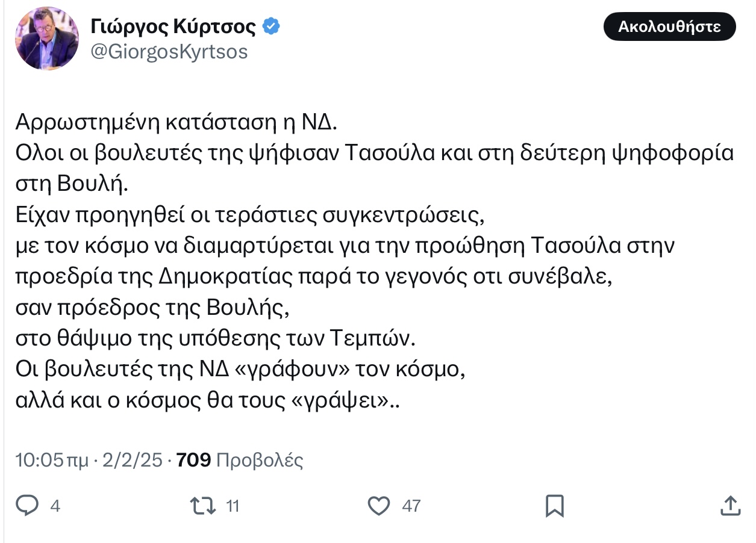Bookmark this tweet with the bookmark icon
This screenshot has height=543, width=756.
[554, 506]
